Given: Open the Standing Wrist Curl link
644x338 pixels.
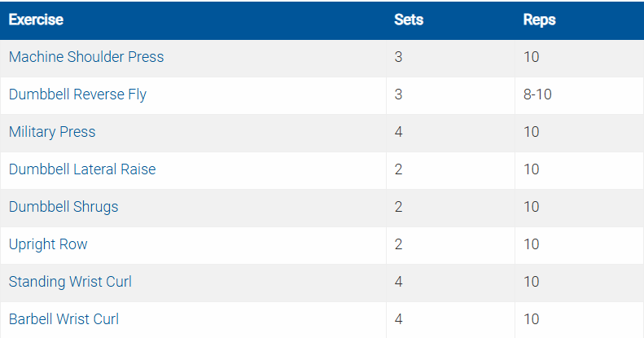Looking at the screenshot, I should pyautogui.click(x=70, y=282).
